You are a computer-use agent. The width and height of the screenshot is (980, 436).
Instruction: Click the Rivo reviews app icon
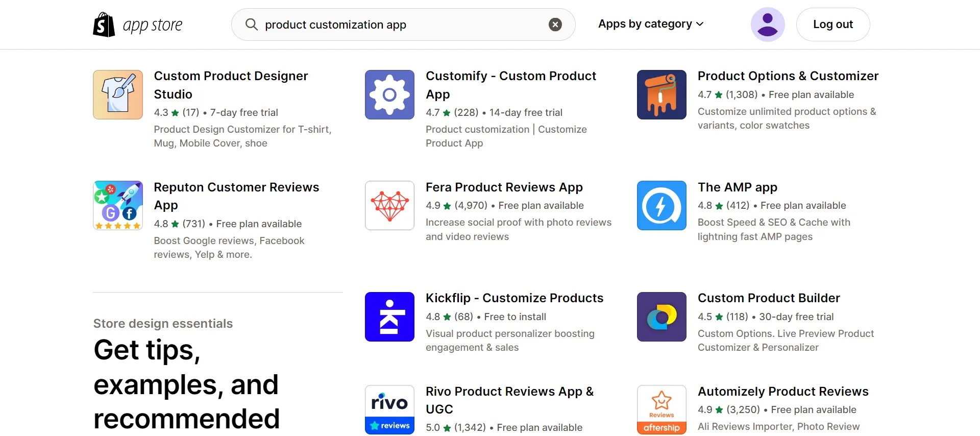click(389, 409)
